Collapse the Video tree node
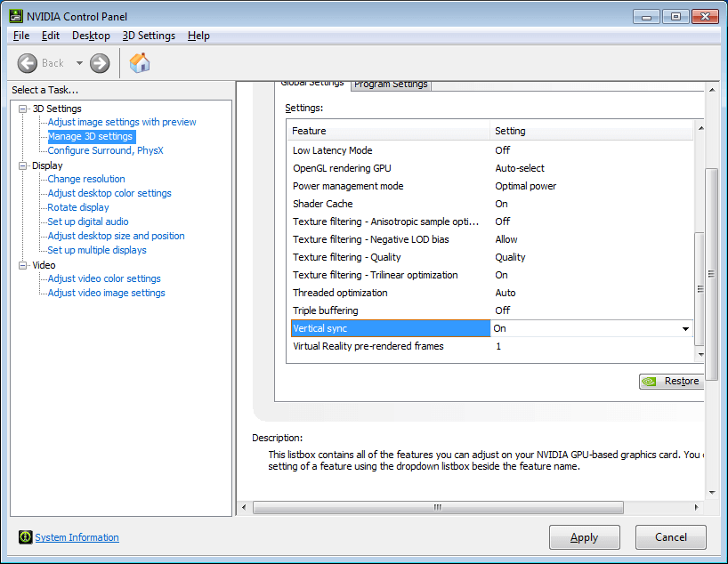The width and height of the screenshot is (728, 564). pyautogui.click(x=22, y=265)
